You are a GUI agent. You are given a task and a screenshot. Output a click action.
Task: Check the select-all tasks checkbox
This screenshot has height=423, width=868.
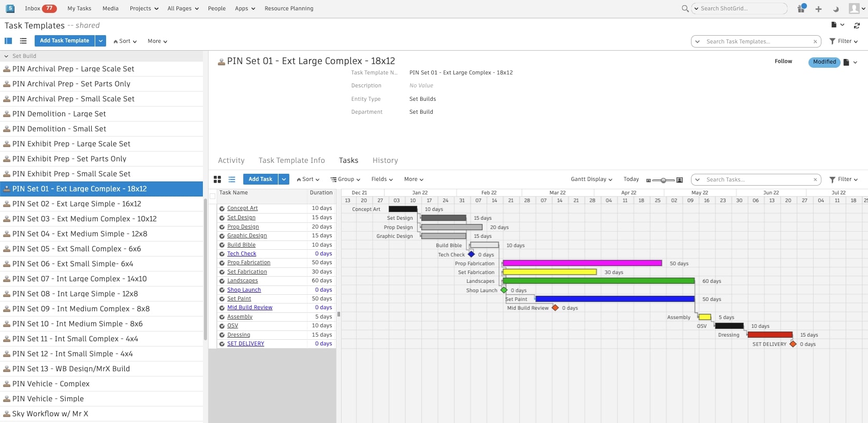tap(213, 196)
